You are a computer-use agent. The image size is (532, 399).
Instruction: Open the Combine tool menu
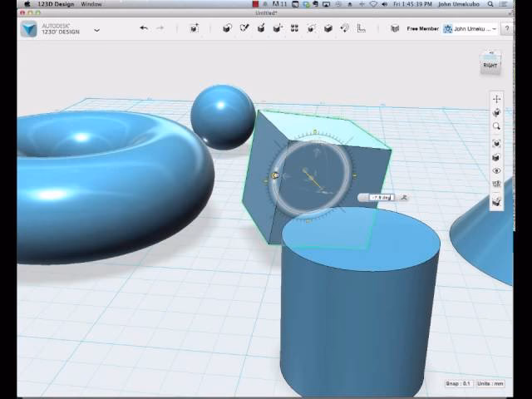(x=328, y=28)
